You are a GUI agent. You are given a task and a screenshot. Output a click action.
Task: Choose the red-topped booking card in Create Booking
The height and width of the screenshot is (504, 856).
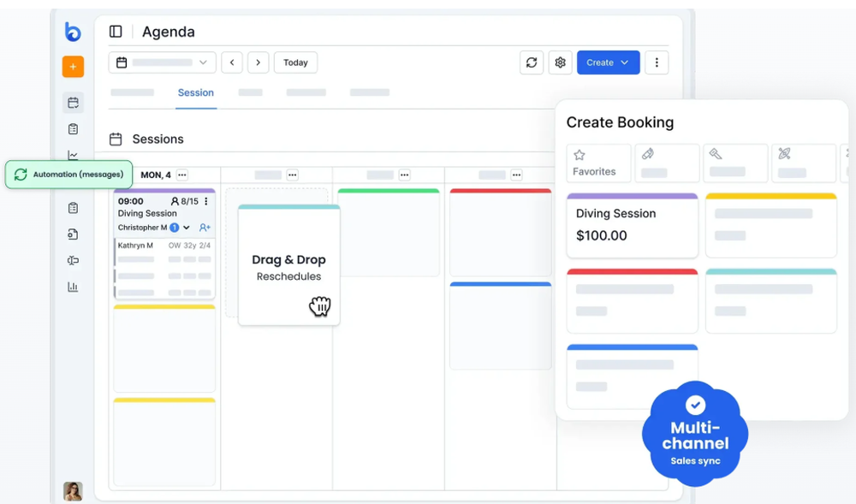tap(633, 300)
